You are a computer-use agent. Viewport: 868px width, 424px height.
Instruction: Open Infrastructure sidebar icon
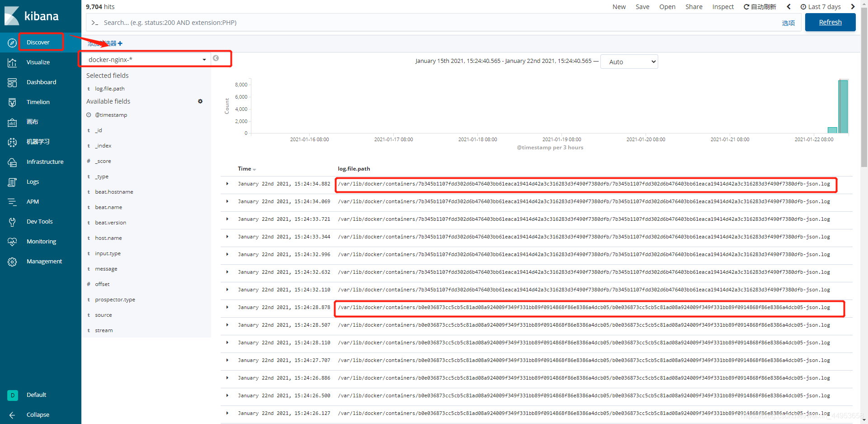(12, 162)
